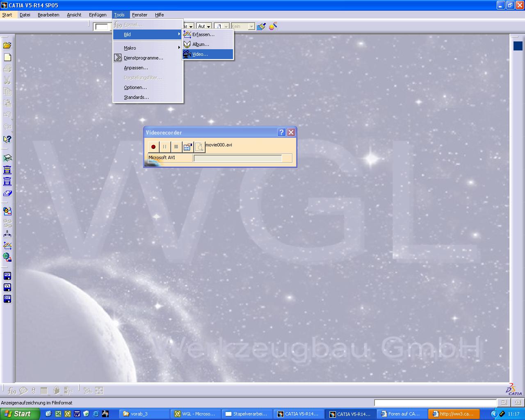This screenshot has height=420, width=525.
Task: Open Dienstprogramme... from Tools menu
Action: 148,58
